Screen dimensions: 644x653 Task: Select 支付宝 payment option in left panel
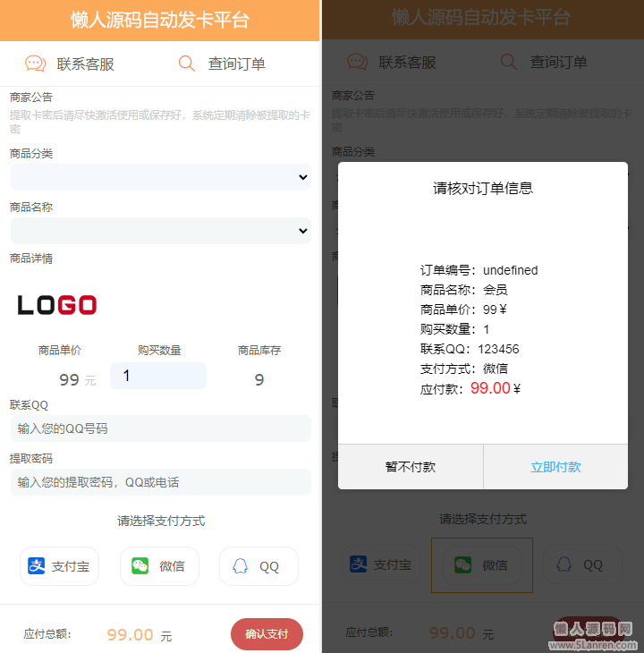pos(60,566)
